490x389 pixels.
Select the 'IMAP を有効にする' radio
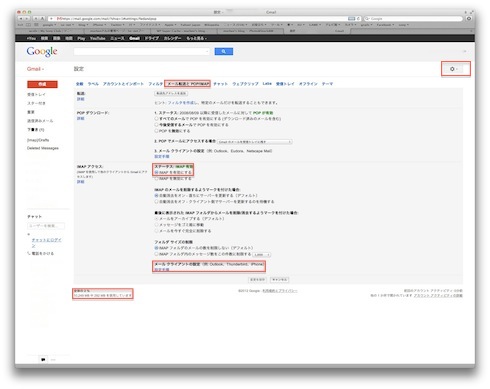tap(156, 172)
